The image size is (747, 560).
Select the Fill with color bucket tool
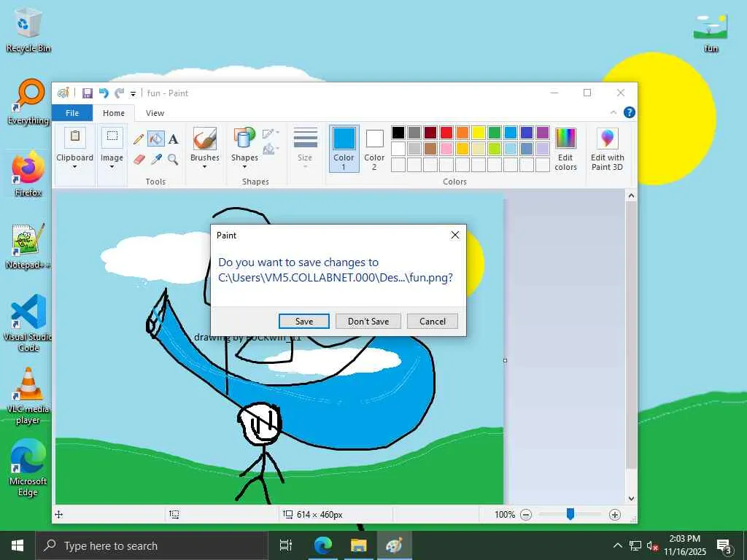point(156,139)
